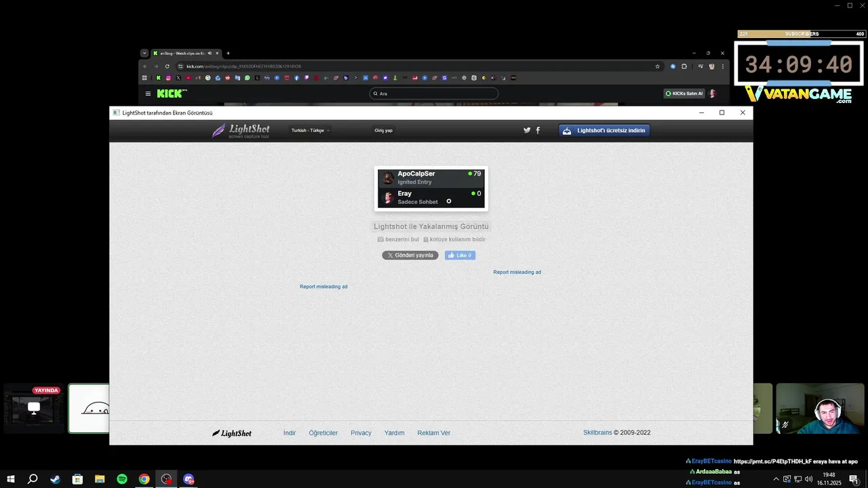Expand hidden system tray icons chevron
The image size is (868, 488).
pyautogui.click(x=776, y=479)
